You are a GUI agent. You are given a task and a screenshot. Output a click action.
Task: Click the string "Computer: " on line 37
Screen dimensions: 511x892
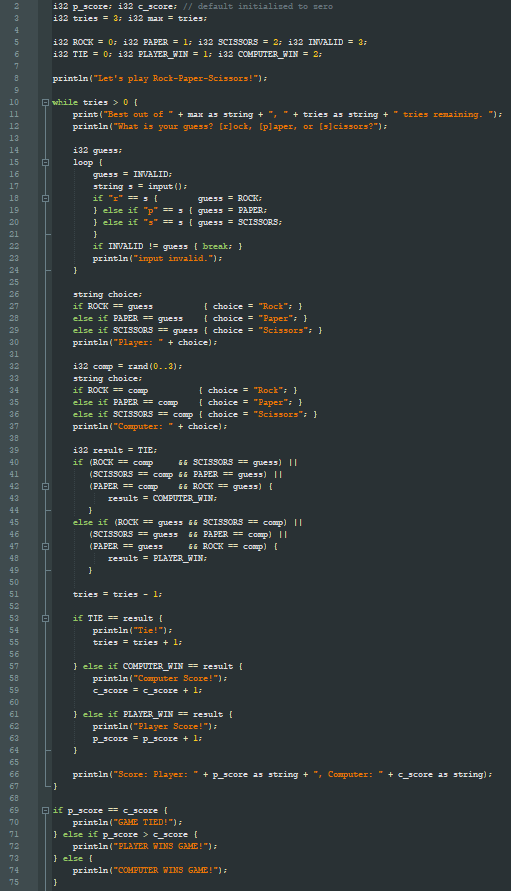click(142, 427)
